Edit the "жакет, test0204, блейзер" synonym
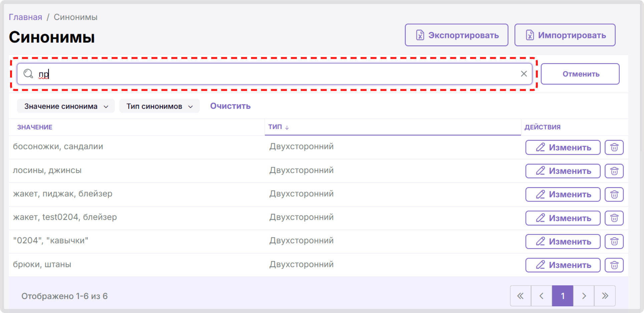This screenshot has width=644, height=313. pos(563,218)
